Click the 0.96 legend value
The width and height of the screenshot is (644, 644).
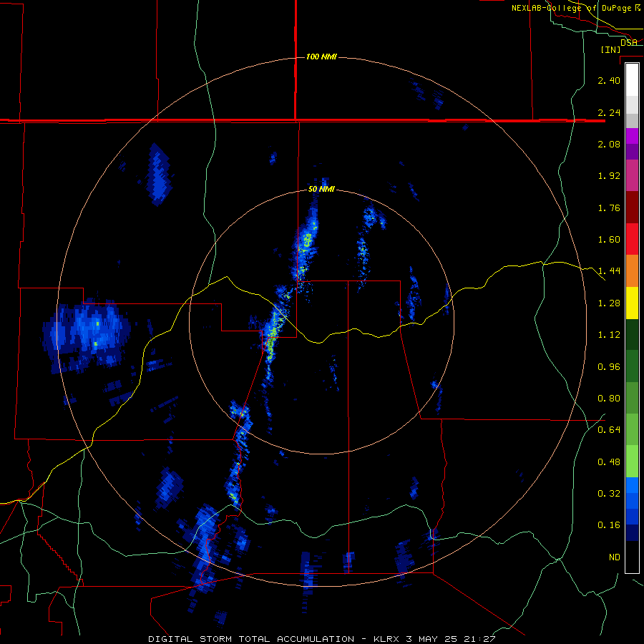(x=609, y=367)
